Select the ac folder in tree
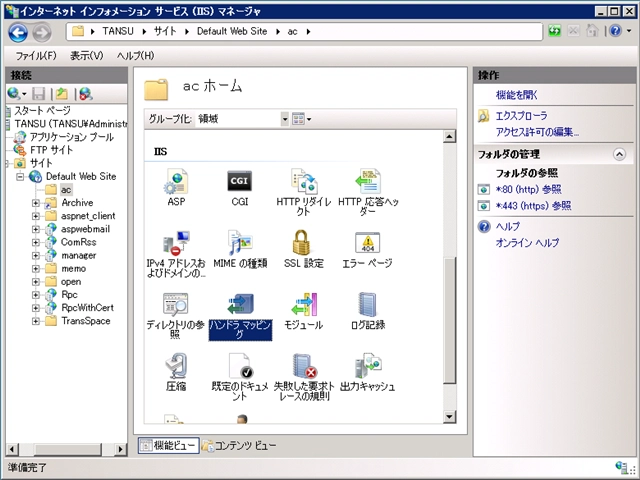The width and height of the screenshot is (640, 480). tap(66, 190)
